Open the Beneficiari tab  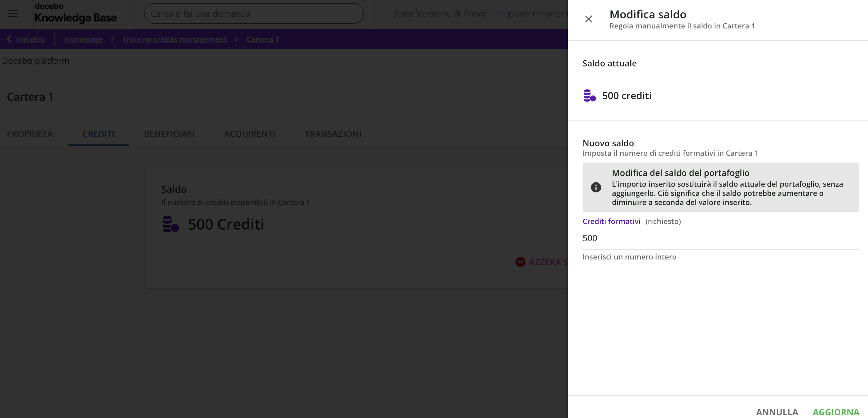tap(169, 134)
